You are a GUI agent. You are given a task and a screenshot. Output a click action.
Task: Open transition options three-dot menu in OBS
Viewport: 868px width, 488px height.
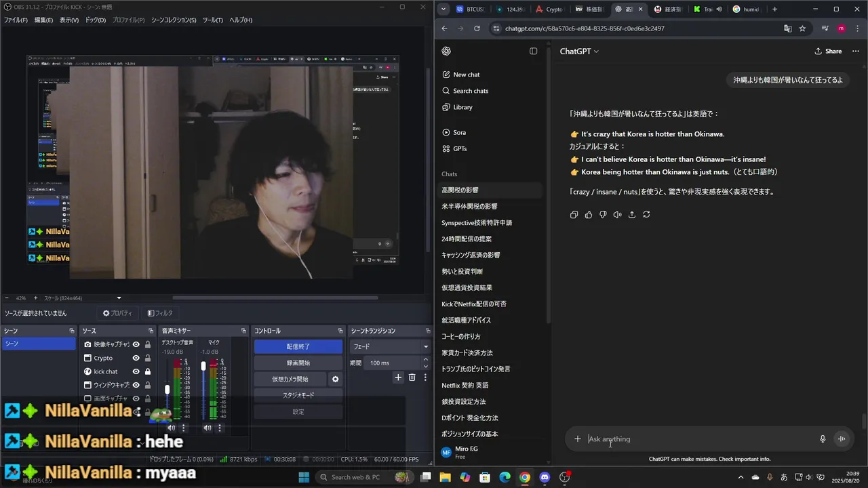[x=425, y=378]
